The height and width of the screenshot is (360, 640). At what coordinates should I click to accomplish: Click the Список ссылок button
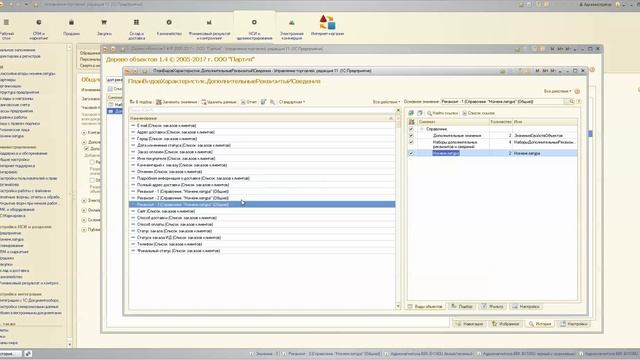coord(478,113)
